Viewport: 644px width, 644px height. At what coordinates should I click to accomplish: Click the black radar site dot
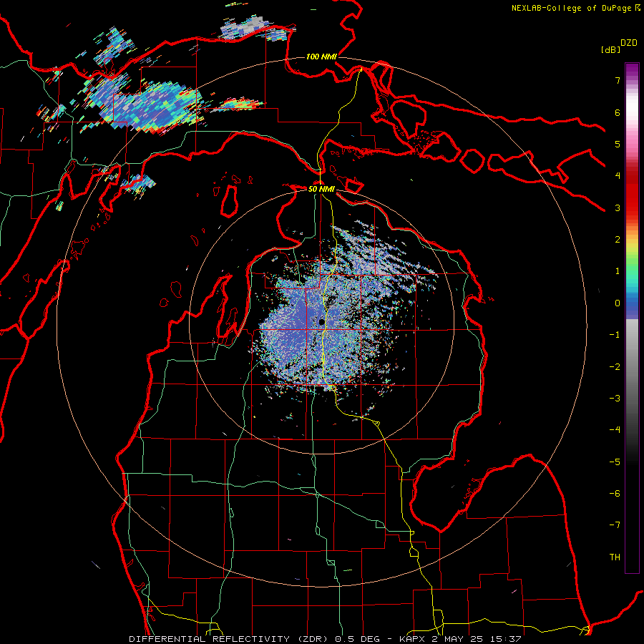(321, 322)
